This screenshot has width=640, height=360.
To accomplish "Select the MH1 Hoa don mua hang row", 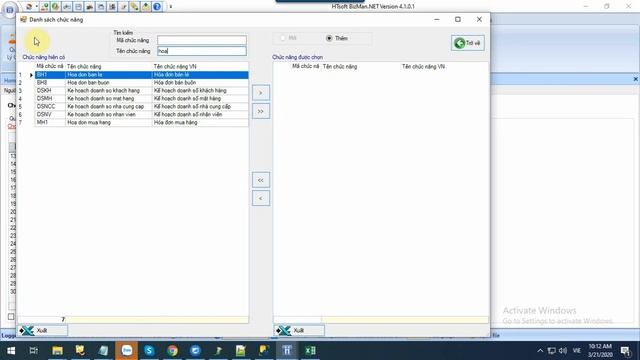I will [x=141, y=122].
